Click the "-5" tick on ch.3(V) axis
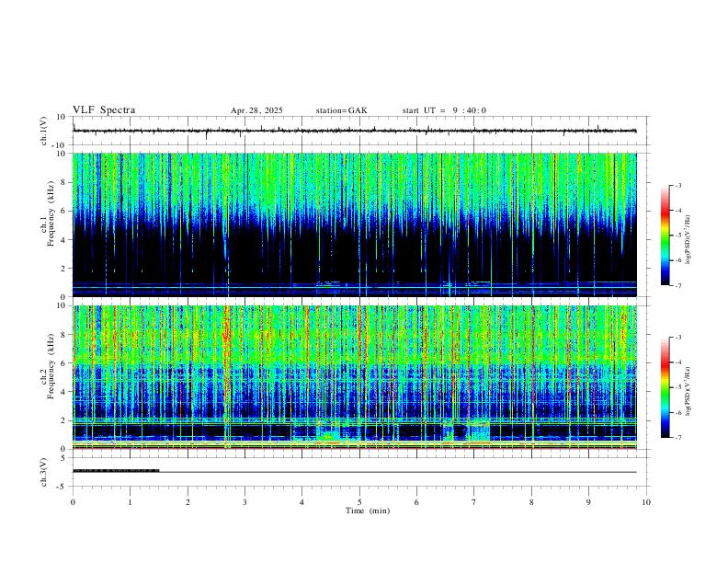The height and width of the screenshot is (563, 728). tap(63, 487)
